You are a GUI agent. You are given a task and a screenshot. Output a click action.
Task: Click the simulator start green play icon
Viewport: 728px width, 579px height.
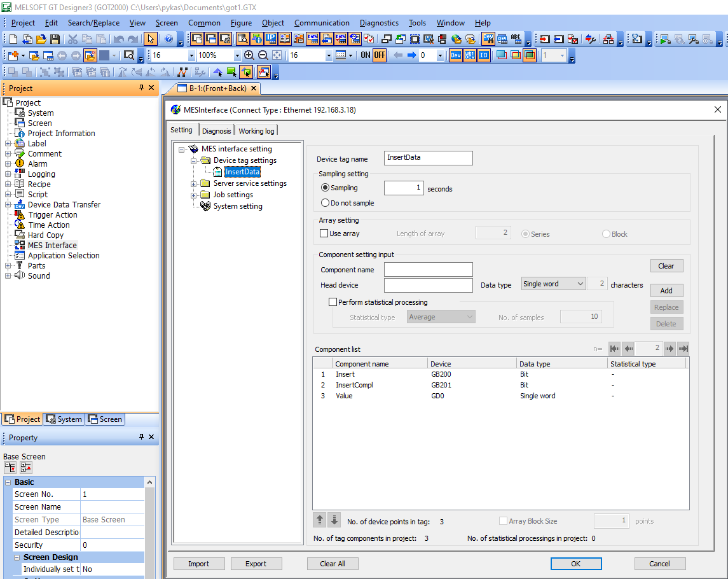pos(665,39)
